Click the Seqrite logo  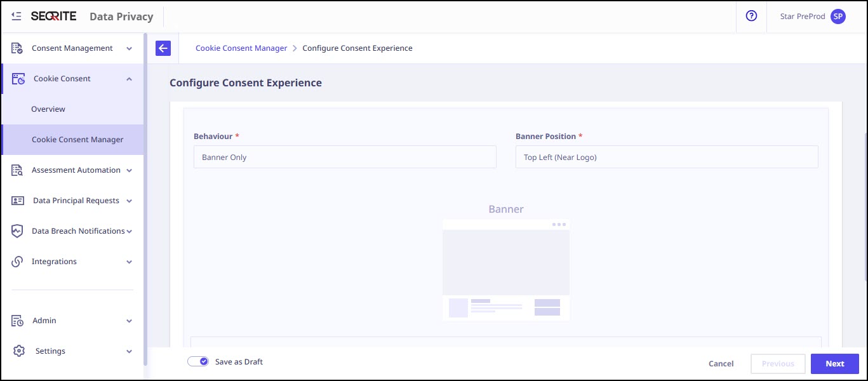(x=53, y=17)
